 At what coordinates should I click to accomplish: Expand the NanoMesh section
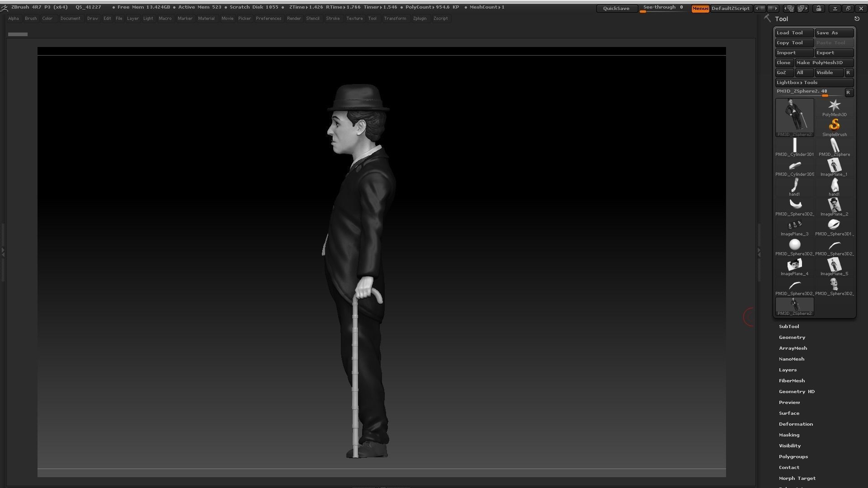pos(791,359)
